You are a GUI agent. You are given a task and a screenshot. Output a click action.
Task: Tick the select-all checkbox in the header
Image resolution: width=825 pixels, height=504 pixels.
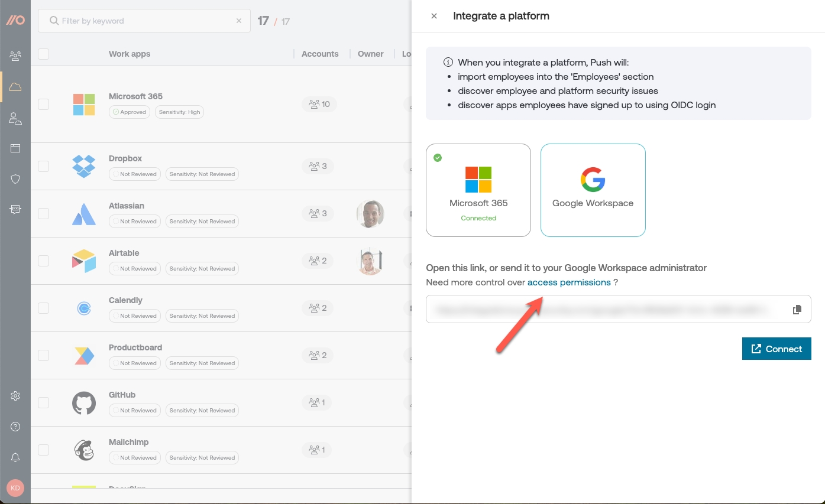click(43, 54)
